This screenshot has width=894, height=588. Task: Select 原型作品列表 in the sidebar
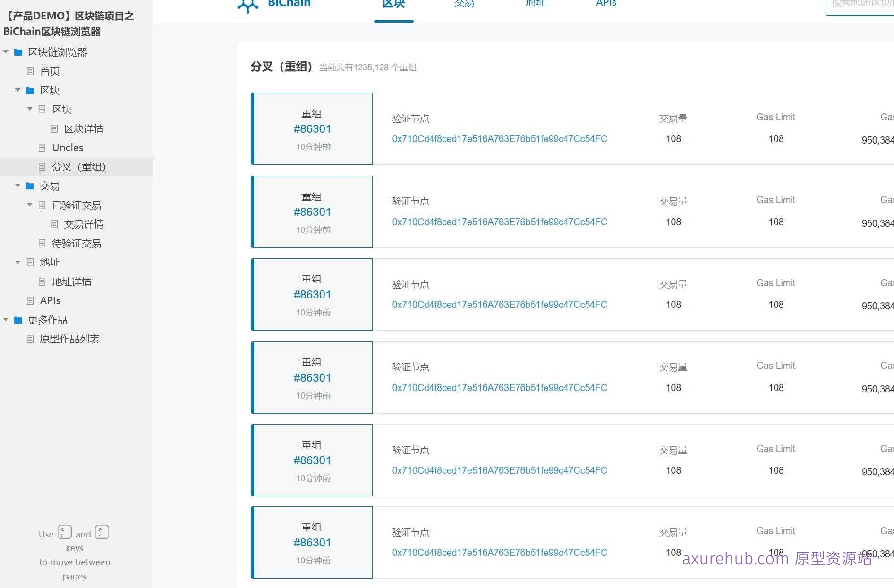69,339
